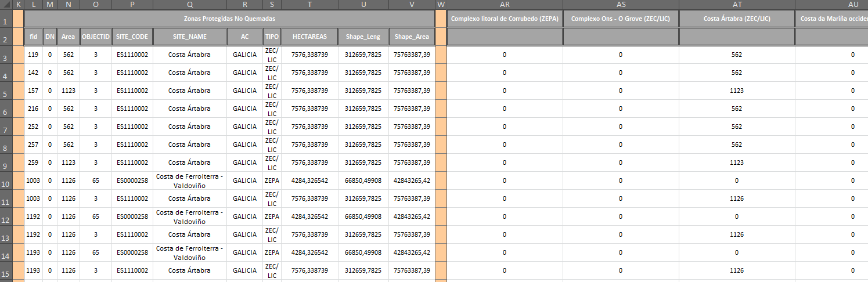The width and height of the screenshot is (868, 282).
Task: Select column header AR
Action: [x=504, y=5]
